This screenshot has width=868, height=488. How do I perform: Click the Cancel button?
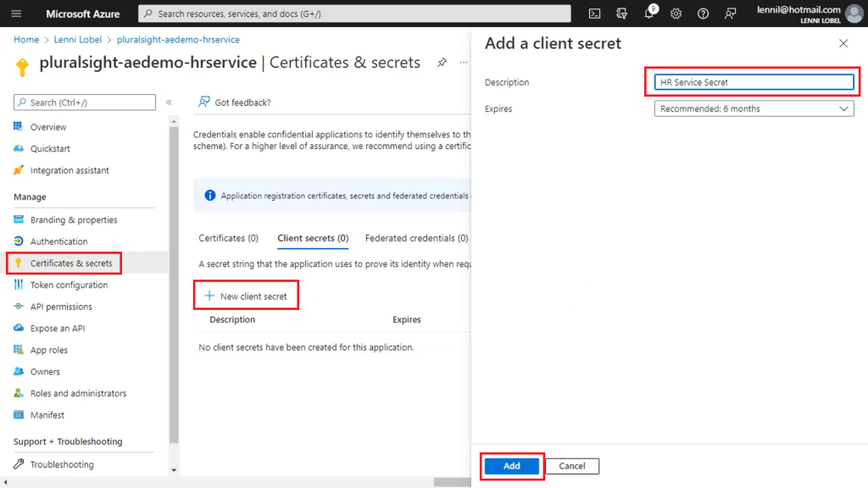(x=572, y=466)
